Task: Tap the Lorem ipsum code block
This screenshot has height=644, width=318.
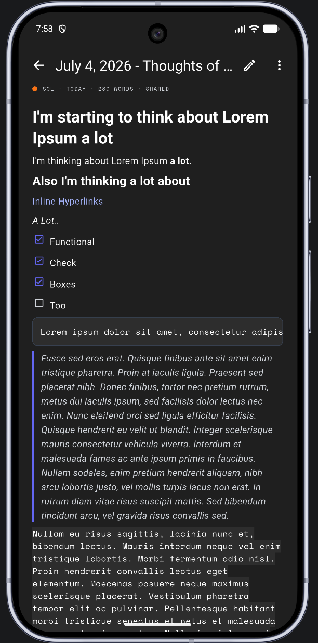Action: click(157, 332)
